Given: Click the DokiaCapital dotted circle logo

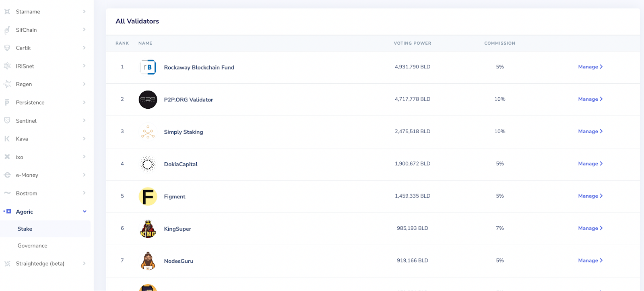Looking at the screenshot, I should (x=148, y=164).
